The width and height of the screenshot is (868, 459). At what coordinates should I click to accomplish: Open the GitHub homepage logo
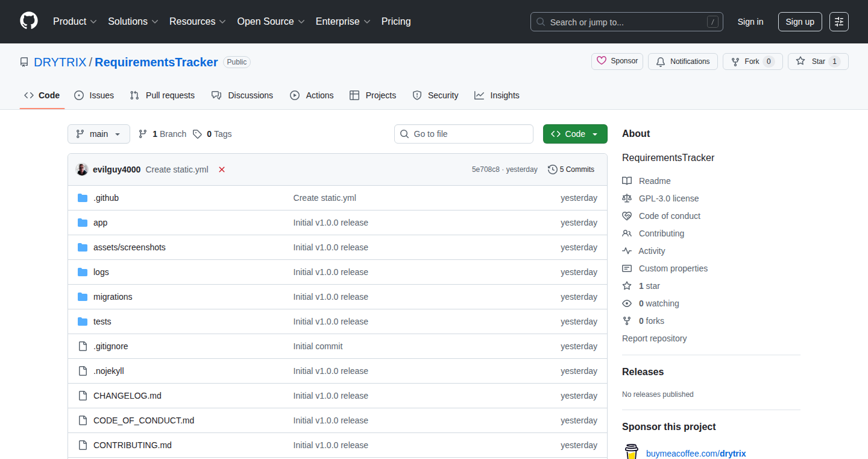[29, 21]
